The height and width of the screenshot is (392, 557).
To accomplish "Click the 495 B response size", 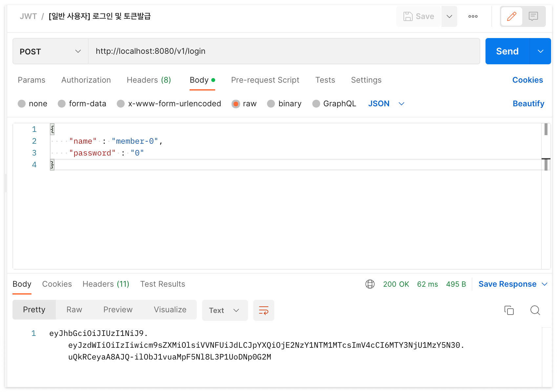I will [x=456, y=284].
